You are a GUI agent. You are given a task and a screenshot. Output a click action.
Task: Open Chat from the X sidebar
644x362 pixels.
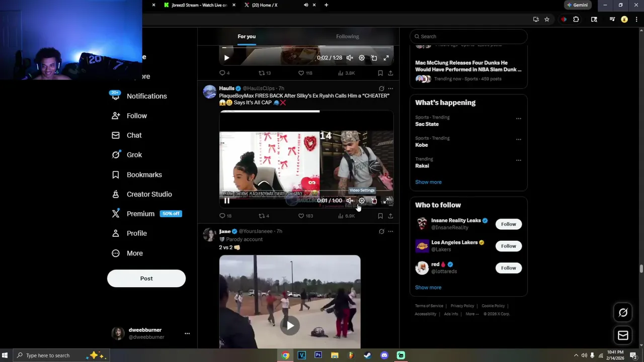127,135
